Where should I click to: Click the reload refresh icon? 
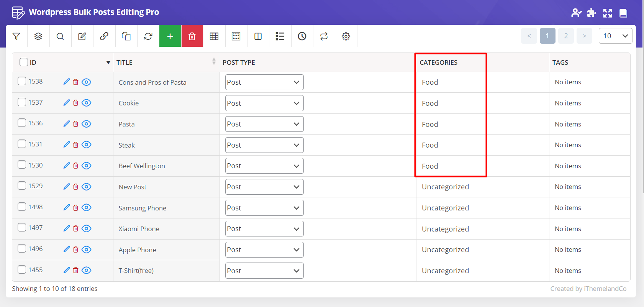[x=148, y=36]
